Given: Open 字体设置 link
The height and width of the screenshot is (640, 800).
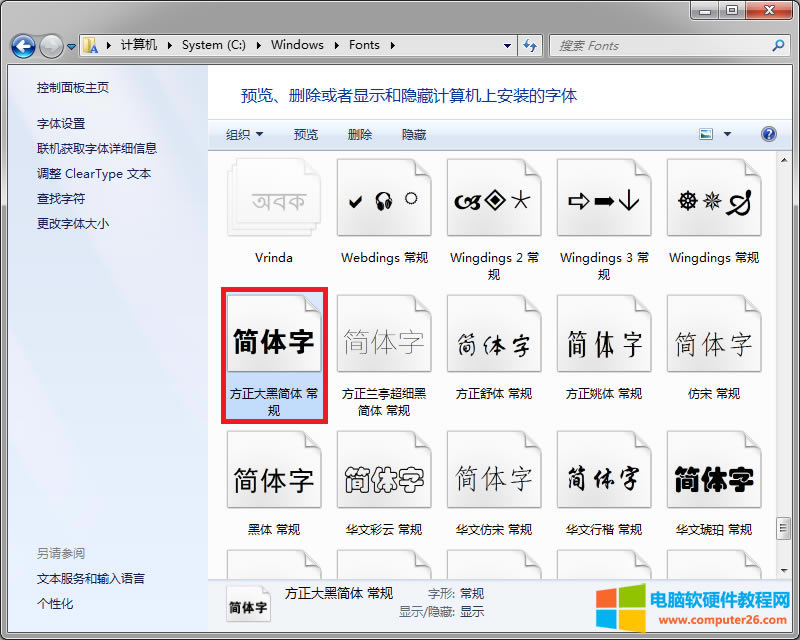Looking at the screenshot, I should [x=61, y=124].
